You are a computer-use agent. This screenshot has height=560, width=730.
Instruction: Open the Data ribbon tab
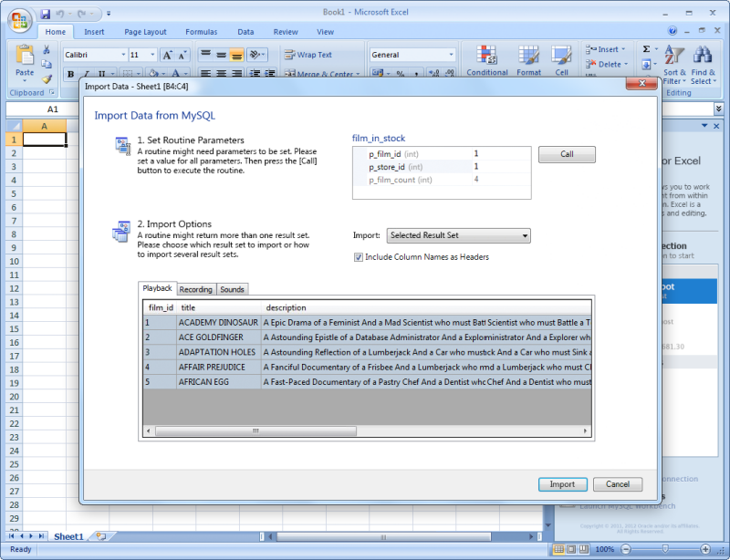(x=245, y=32)
